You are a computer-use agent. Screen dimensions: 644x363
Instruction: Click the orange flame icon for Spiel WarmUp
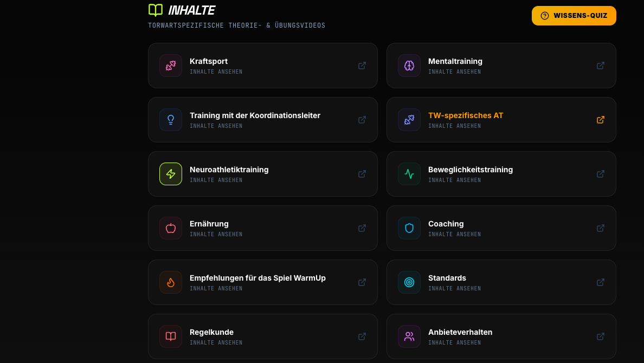tap(170, 282)
